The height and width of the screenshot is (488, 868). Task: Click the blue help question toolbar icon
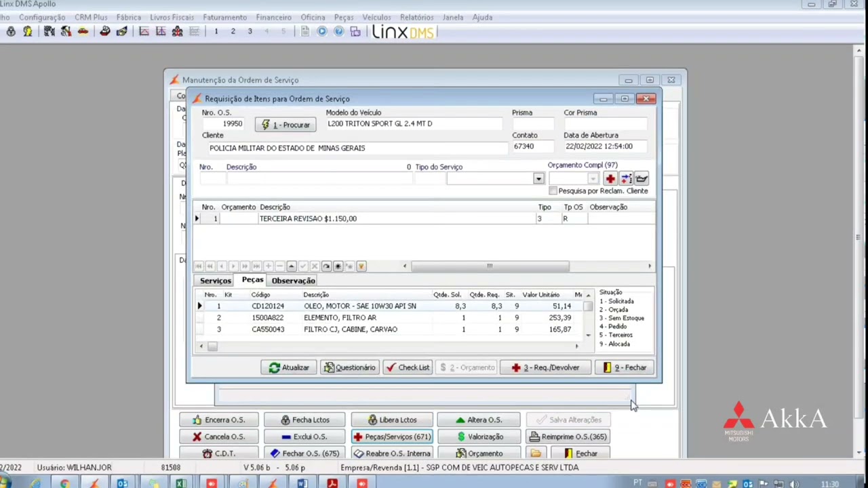(x=338, y=31)
